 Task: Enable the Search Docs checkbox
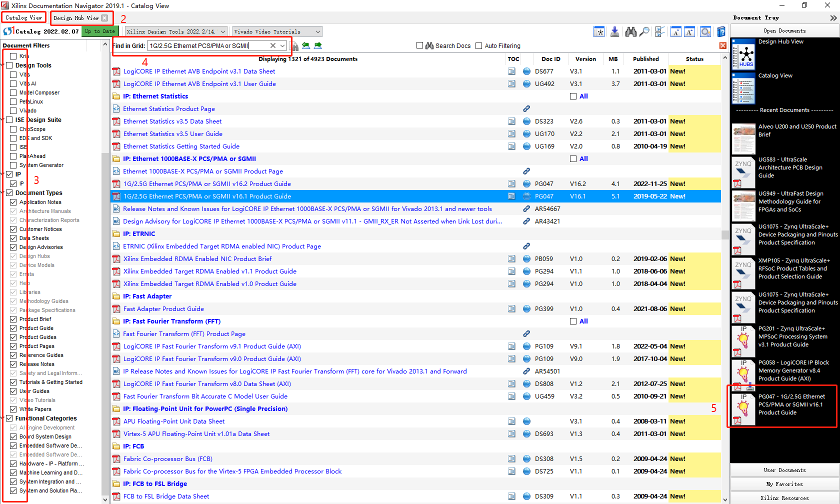tap(420, 45)
